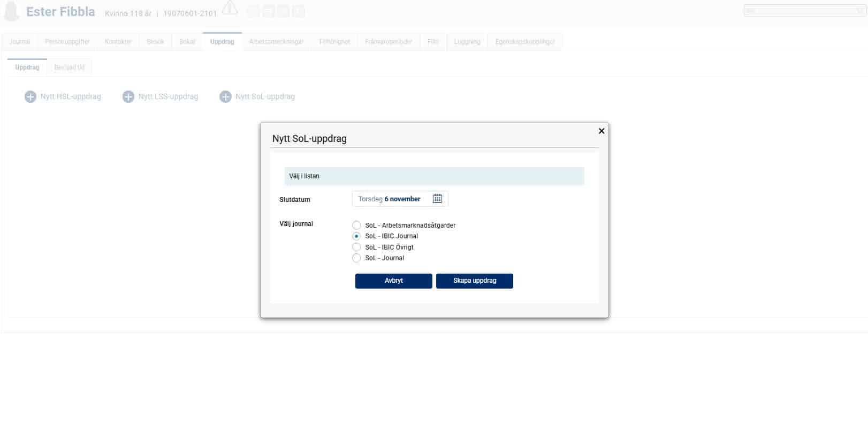Open the Frånvaroperioder tab
Screen dimensions: 868x430
[389, 42]
